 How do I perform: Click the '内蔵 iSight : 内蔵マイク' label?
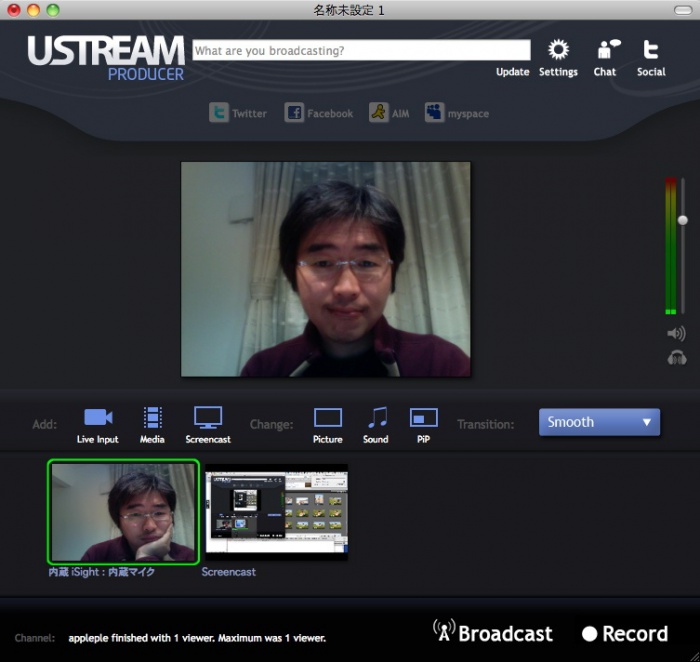(x=101, y=572)
